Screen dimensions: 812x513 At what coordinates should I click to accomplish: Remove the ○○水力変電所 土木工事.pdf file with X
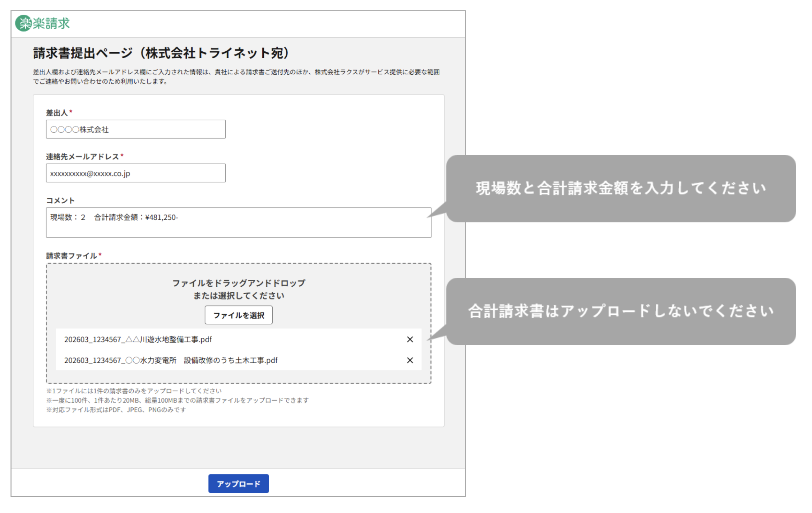pos(410,360)
